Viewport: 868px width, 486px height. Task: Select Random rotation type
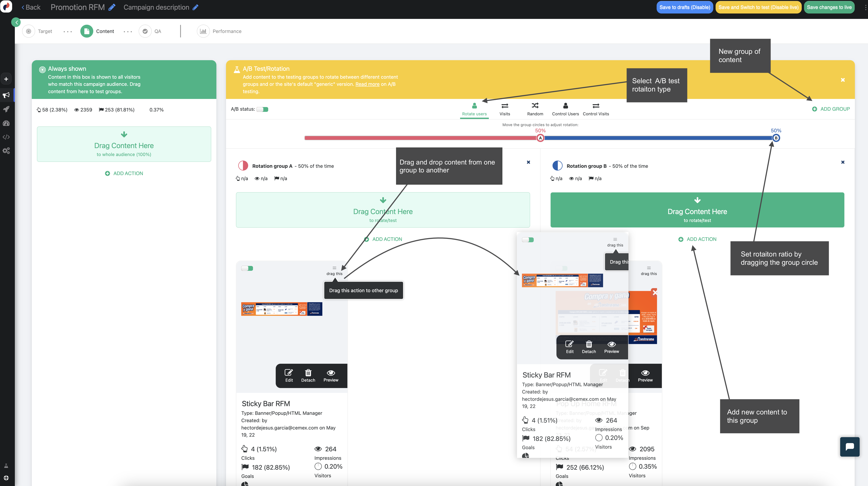coord(535,109)
